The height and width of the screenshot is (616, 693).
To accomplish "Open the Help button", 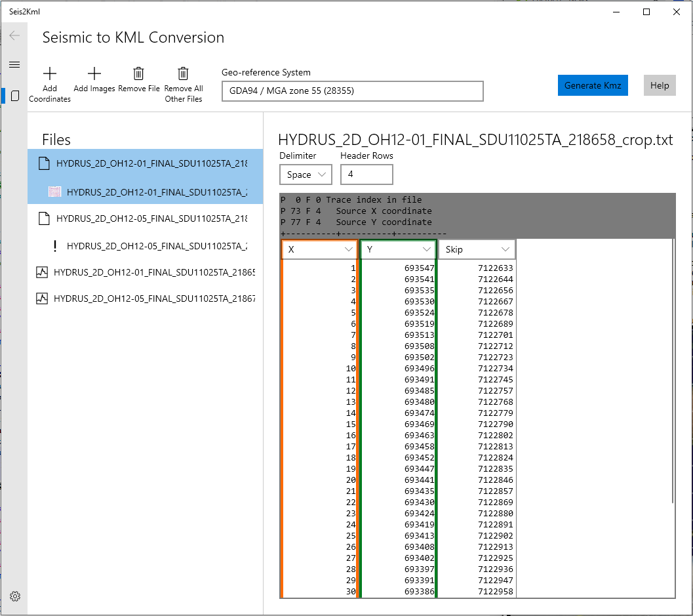I will coord(660,85).
